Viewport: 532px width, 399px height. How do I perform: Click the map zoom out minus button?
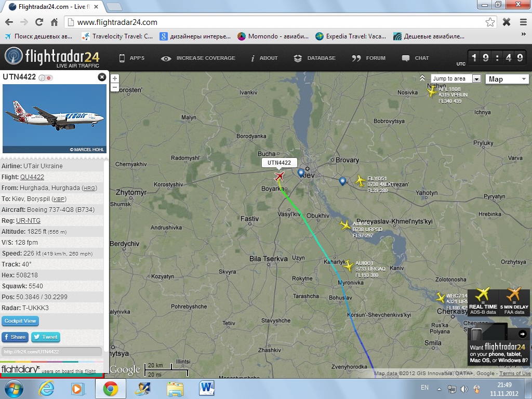[115, 87]
